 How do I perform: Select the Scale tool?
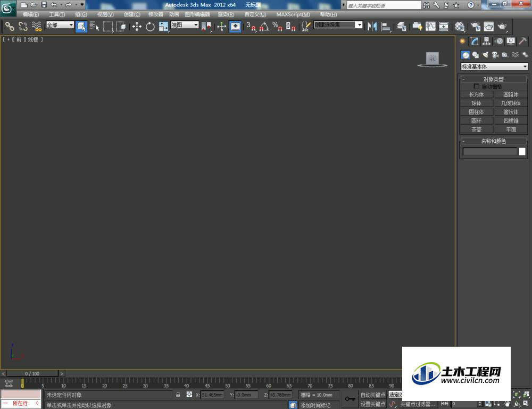tap(163, 26)
